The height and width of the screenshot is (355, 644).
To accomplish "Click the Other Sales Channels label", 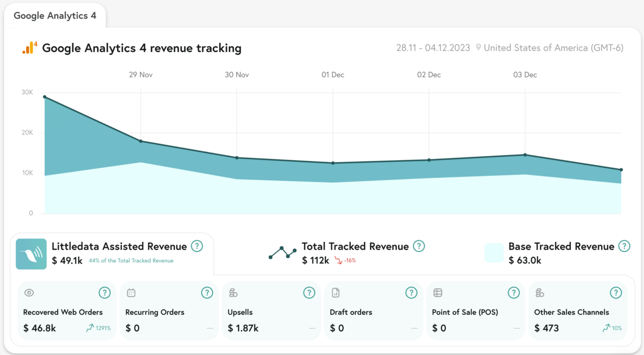I will (x=571, y=312).
